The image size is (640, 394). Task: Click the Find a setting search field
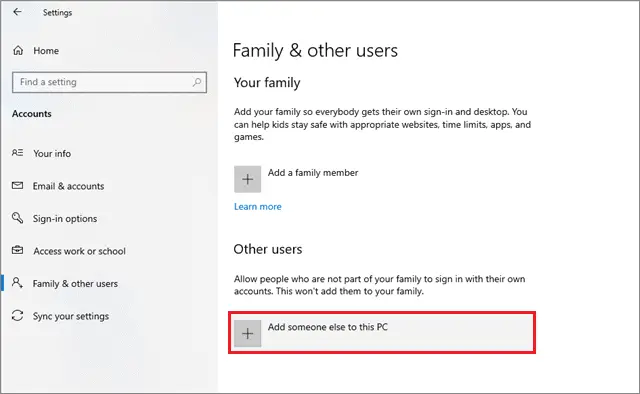point(109,82)
